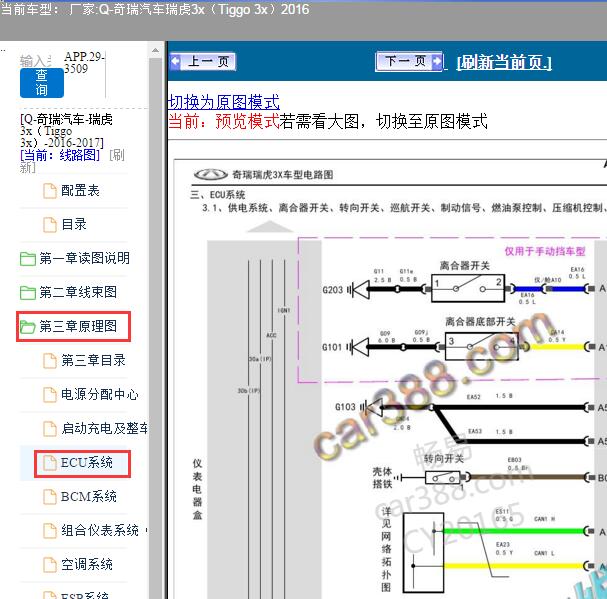Click the G203 ground label
The image size is (607, 599).
[333, 290]
